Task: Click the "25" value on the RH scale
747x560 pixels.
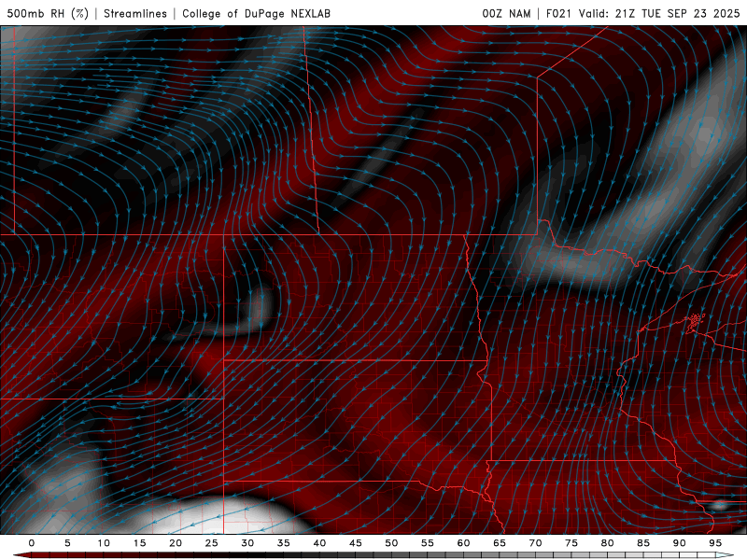Action: (211, 543)
